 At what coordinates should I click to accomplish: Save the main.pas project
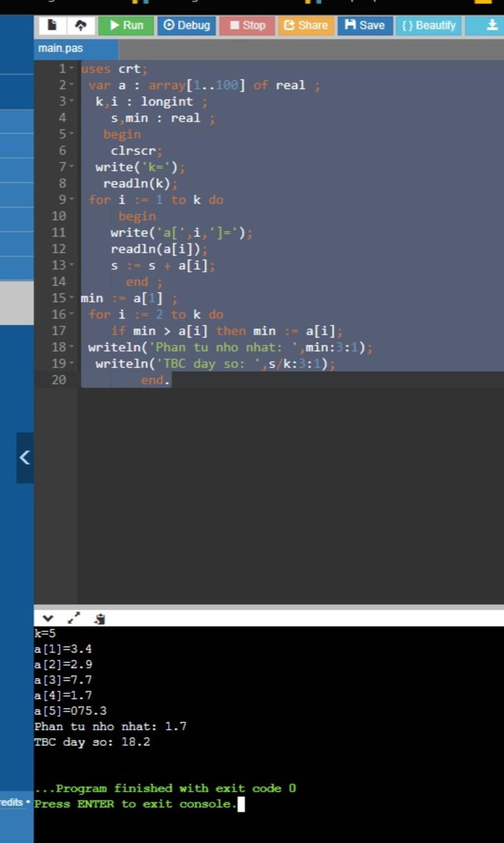(365, 25)
